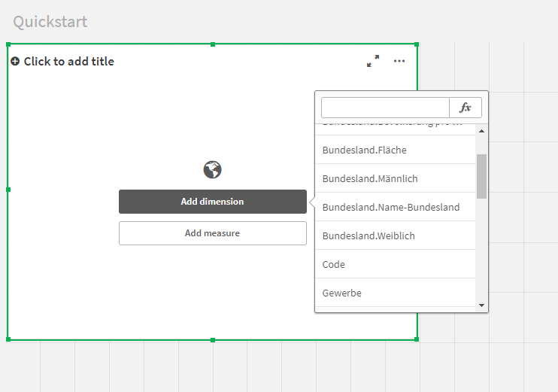Open the three-dot more options menu
This screenshot has width=558, height=392.
[399, 61]
